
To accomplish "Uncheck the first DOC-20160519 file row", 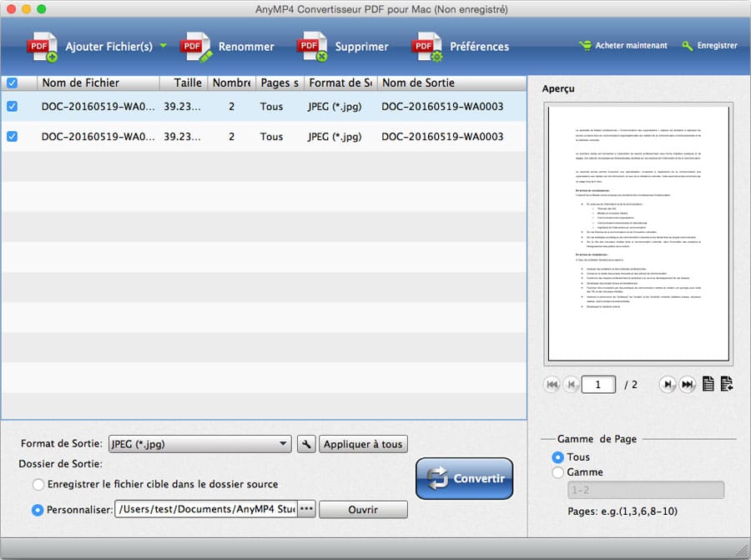I will (12, 107).
